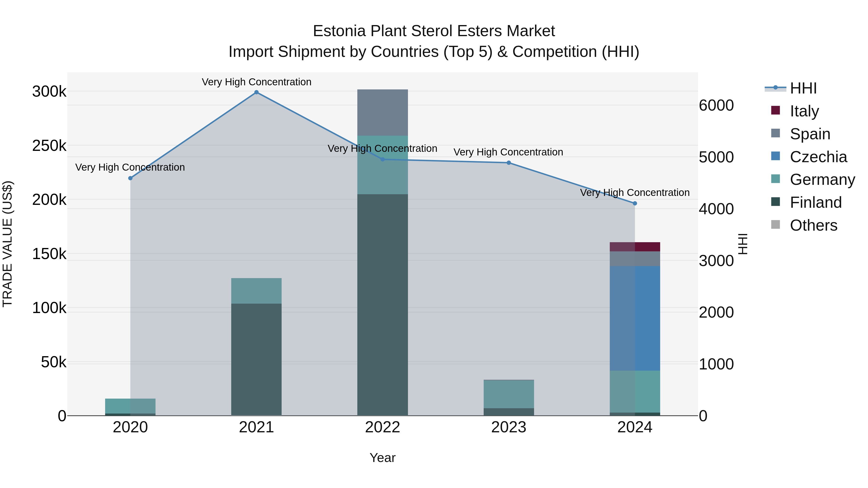Viewport: 868px width, 488px height.
Task: Click the 150k trade value tick label
Action: 49,254
